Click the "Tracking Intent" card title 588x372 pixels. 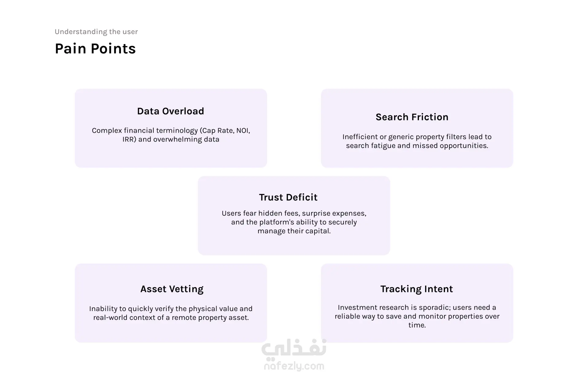pyautogui.click(x=417, y=289)
